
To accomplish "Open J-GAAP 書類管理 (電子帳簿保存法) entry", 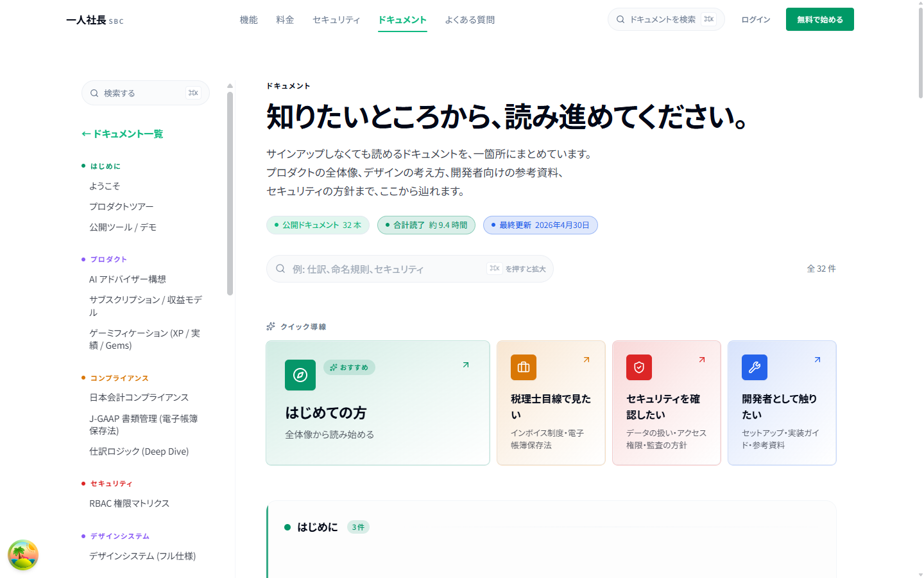I will click(144, 425).
